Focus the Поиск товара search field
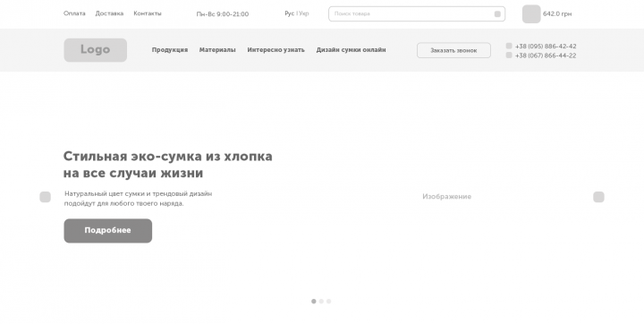Screen dimensions: 644x324 tap(417, 14)
